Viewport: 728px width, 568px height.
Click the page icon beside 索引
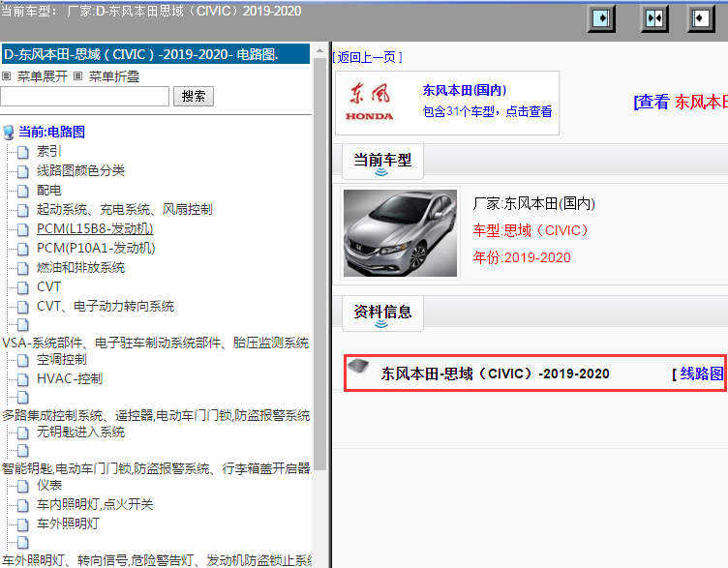pyautogui.click(x=23, y=152)
